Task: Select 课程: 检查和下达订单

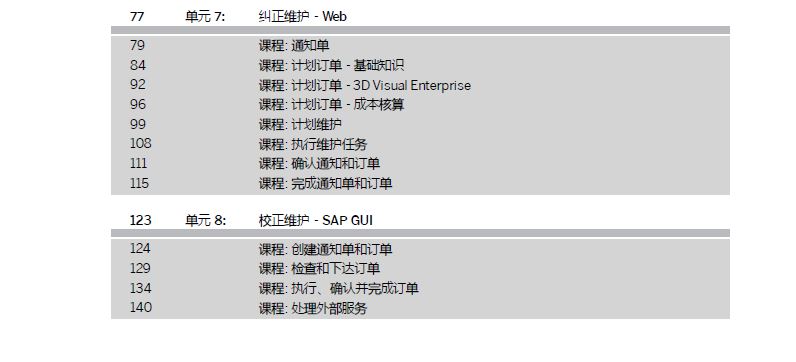Action: 319,269
